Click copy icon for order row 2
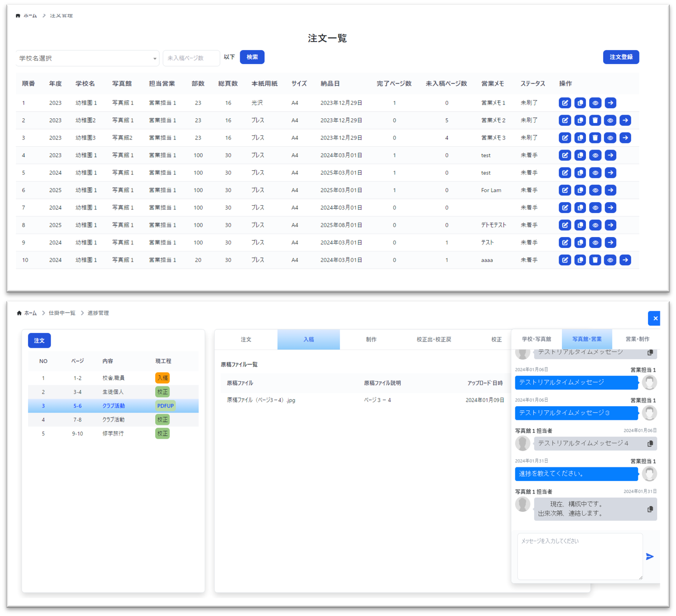The image size is (676, 616). click(580, 120)
